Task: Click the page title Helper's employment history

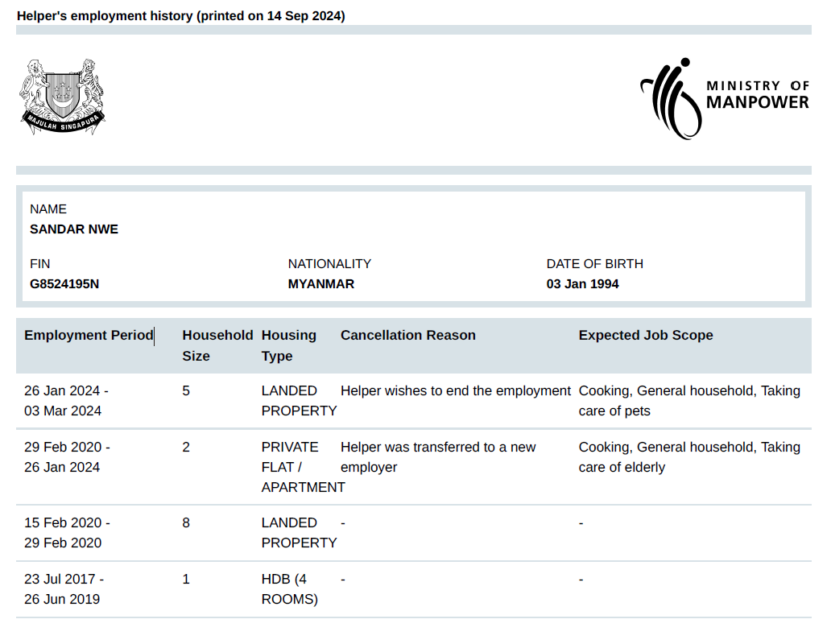Action: pyautogui.click(x=180, y=16)
